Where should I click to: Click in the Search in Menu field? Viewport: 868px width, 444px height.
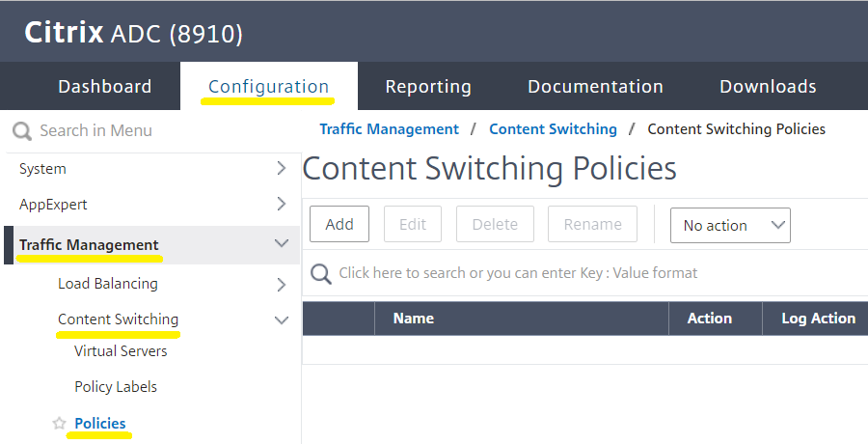[x=154, y=131]
